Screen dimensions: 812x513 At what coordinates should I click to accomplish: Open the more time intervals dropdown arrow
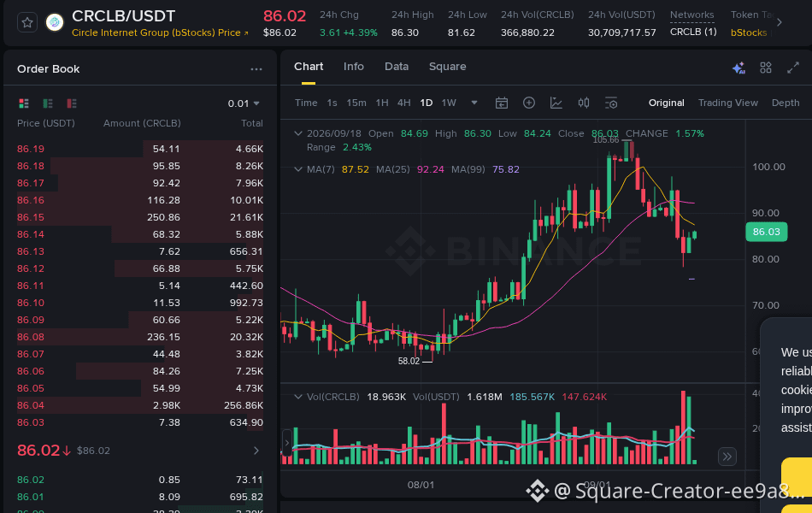474,103
